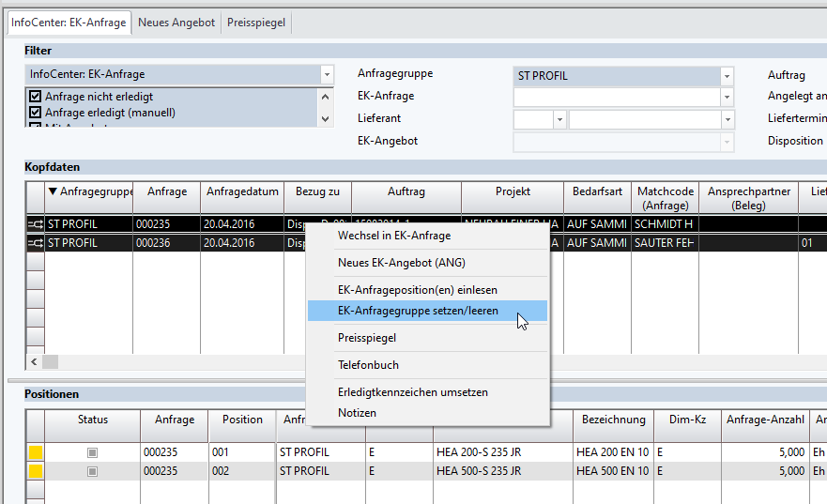The width and height of the screenshot is (827, 504).
Task: Choose 'Preisspiegel' from context menu
Action: pyautogui.click(x=366, y=338)
